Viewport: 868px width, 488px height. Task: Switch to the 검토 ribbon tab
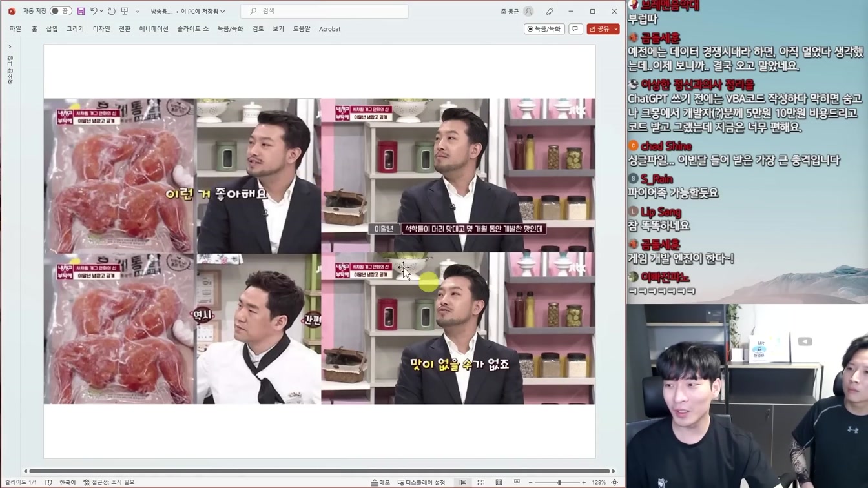(x=258, y=29)
